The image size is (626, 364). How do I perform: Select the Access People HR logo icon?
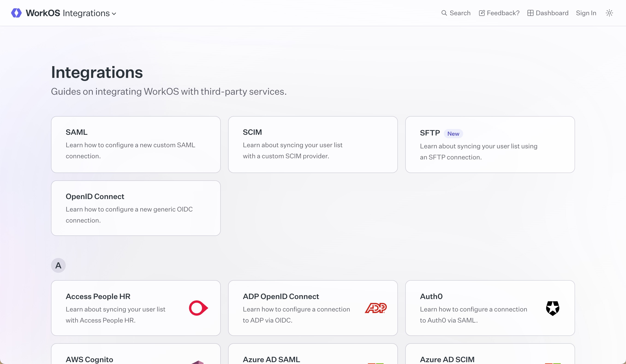198,308
